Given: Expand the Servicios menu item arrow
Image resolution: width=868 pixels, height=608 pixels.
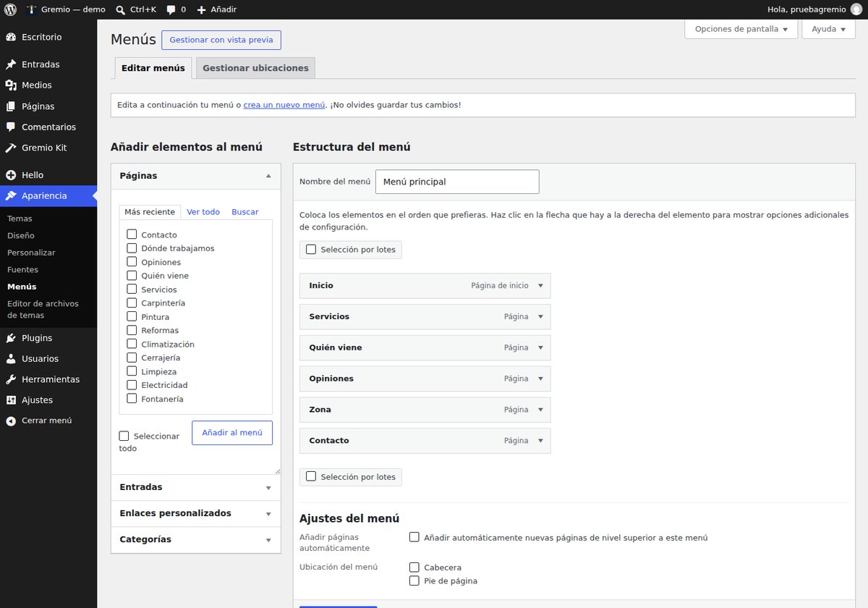Looking at the screenshot, I should 540,317.
